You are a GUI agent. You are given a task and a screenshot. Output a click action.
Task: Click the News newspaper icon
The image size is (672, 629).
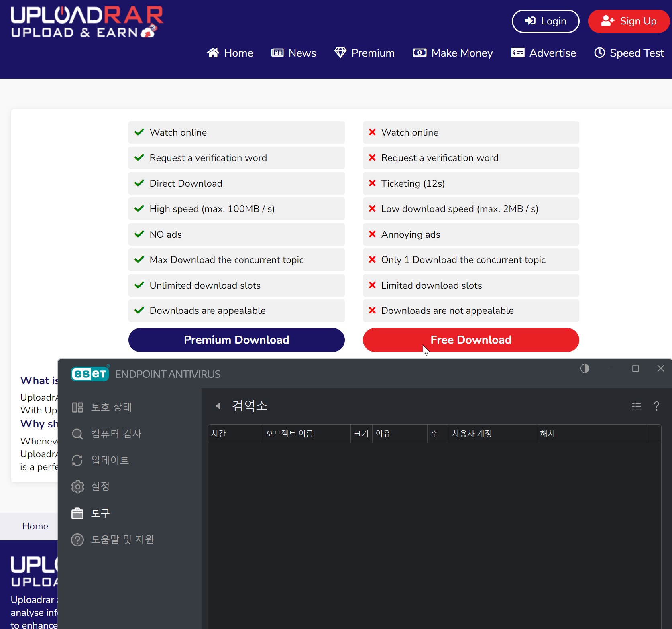point(277,53)
